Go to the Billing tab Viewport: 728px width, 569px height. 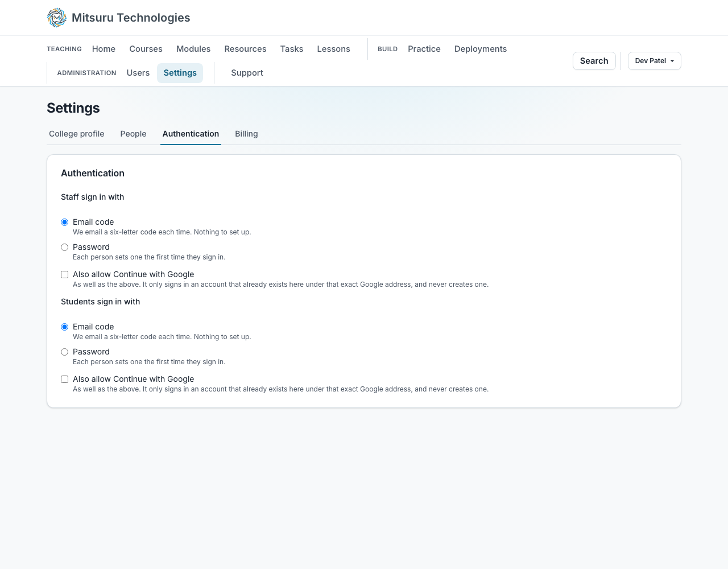246,134
